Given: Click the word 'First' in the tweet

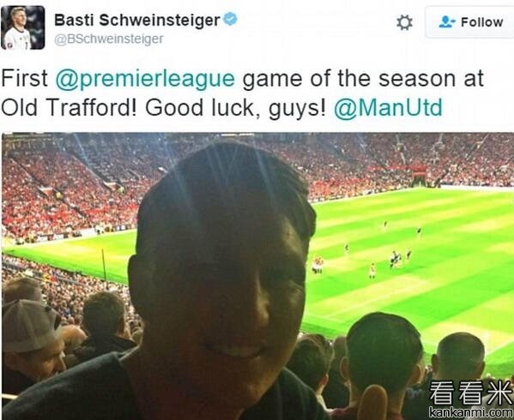Looking at the screenshot, I should (x=25, y=79).
